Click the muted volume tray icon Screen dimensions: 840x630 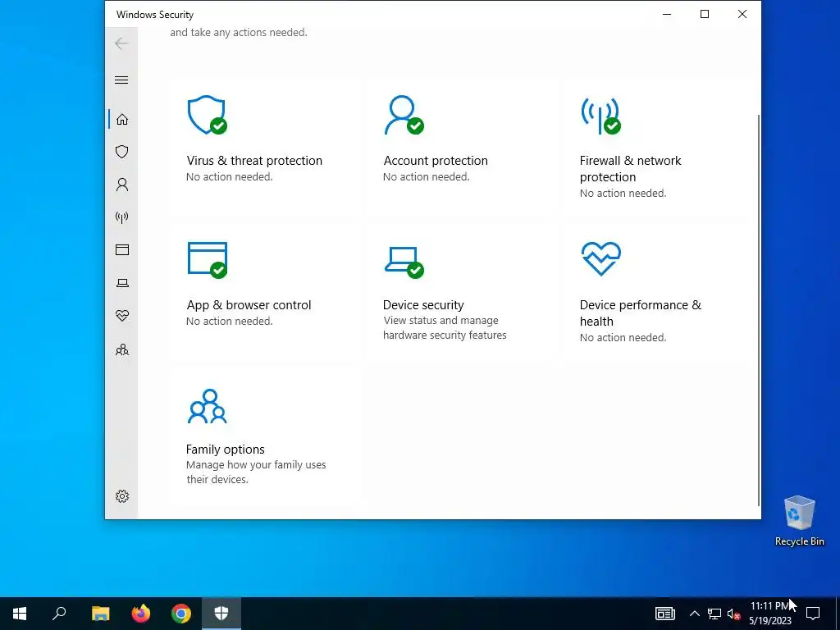[x=734, y=614]
